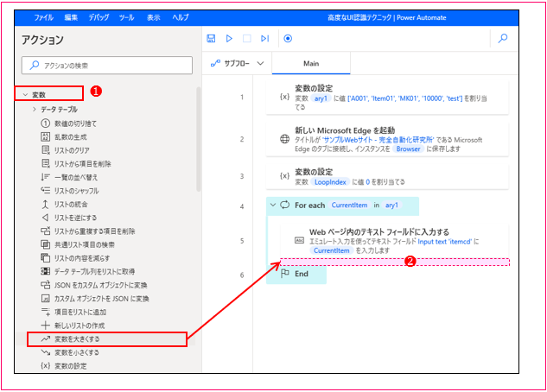This screenshot has width=547, height=392.
Task: Click the 数値の切り捨て action icon
Action: pyautogui.click(x=45, y=123)
